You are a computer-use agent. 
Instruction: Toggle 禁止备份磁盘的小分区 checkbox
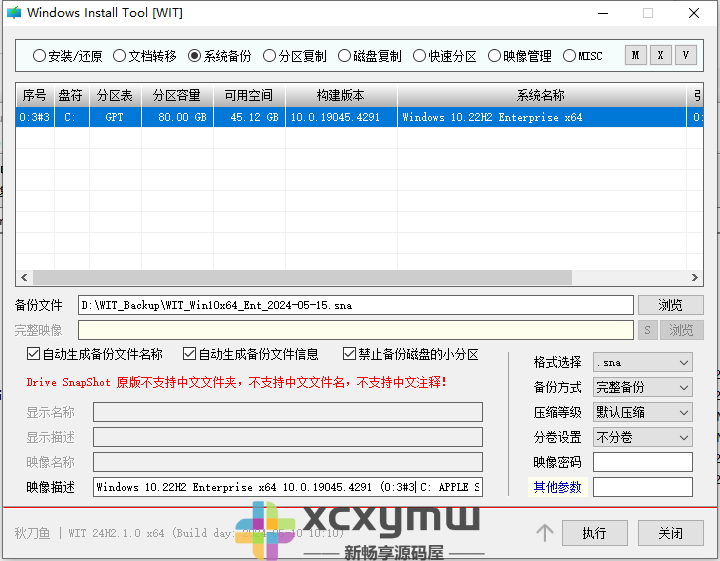411,354
